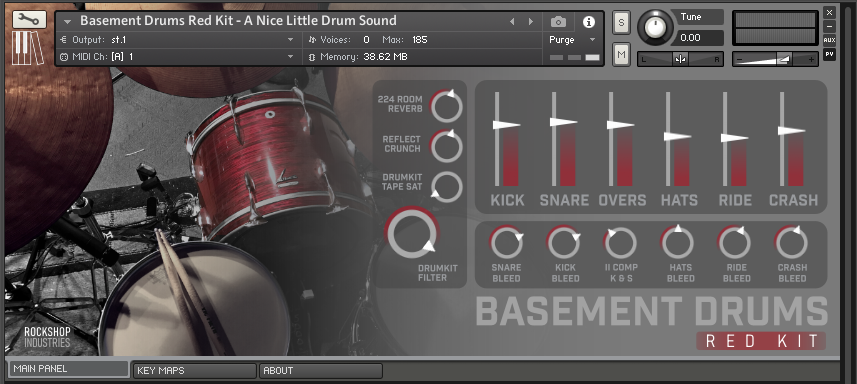Minimize the instrument with the minus button
This screenshot has height=384, width=857.
(x=829, y=26)
